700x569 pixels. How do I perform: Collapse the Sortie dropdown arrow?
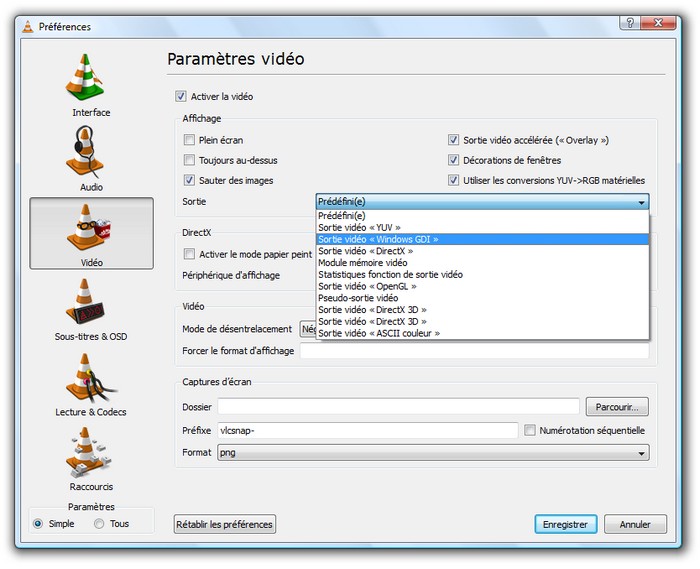click(x=640, y=202)
